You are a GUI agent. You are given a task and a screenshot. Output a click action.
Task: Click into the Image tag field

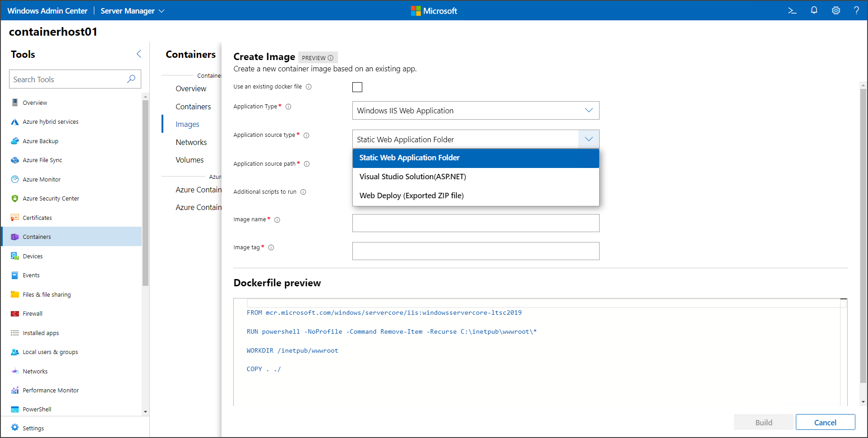click(476, 251)
